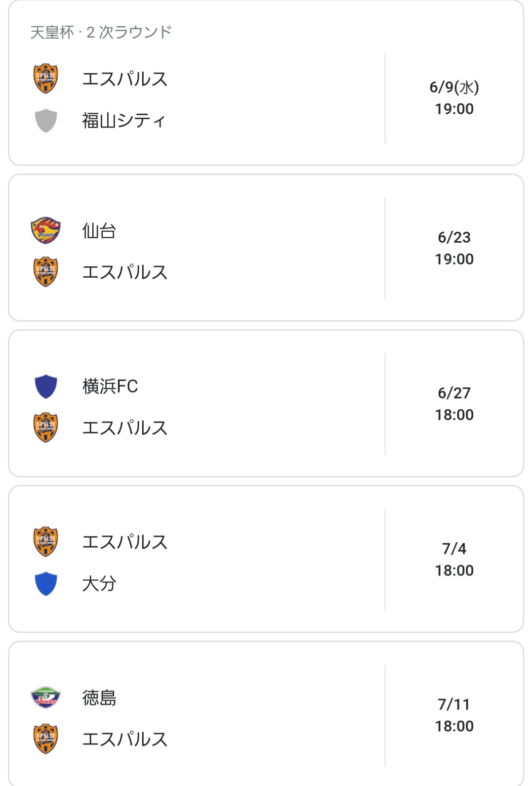
Task: Open the 7/11 18:00 match time
Action: [x=454, y=715]
